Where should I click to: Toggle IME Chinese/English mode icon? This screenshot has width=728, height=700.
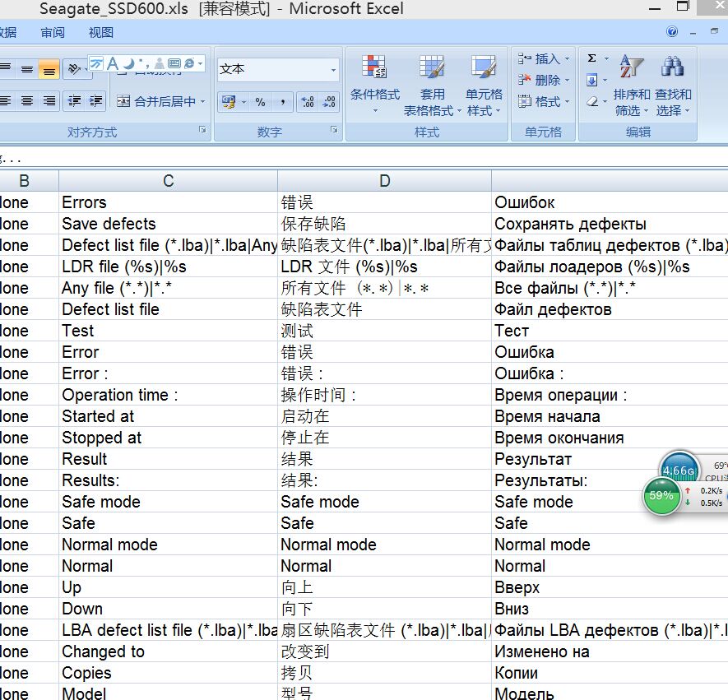coord(96,63)
